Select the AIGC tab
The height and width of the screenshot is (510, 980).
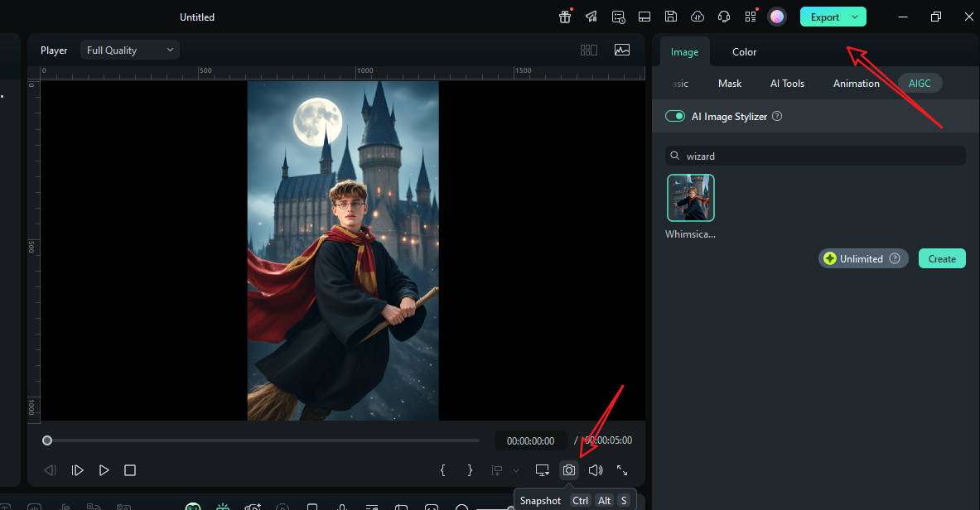[x=920, y=83]
